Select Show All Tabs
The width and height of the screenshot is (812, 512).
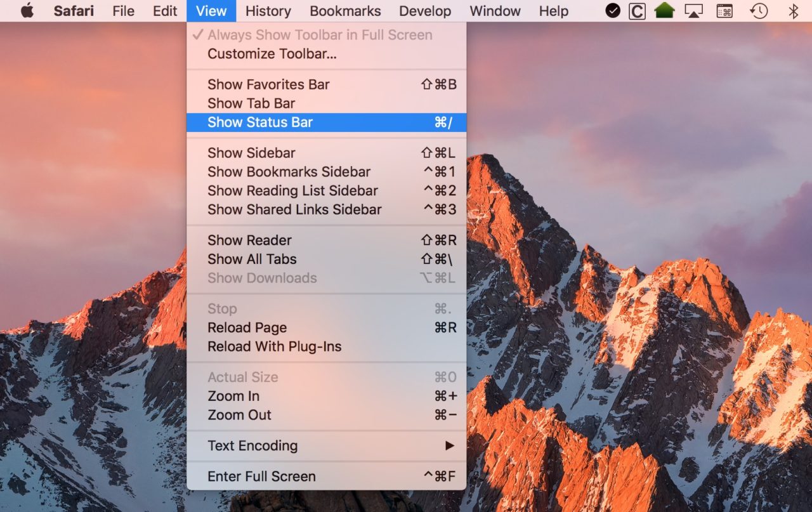click(x=326, y=259)
